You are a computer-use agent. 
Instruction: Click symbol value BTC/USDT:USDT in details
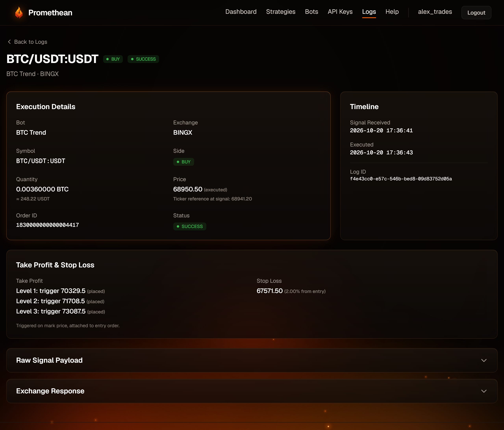tap(41, 161)
